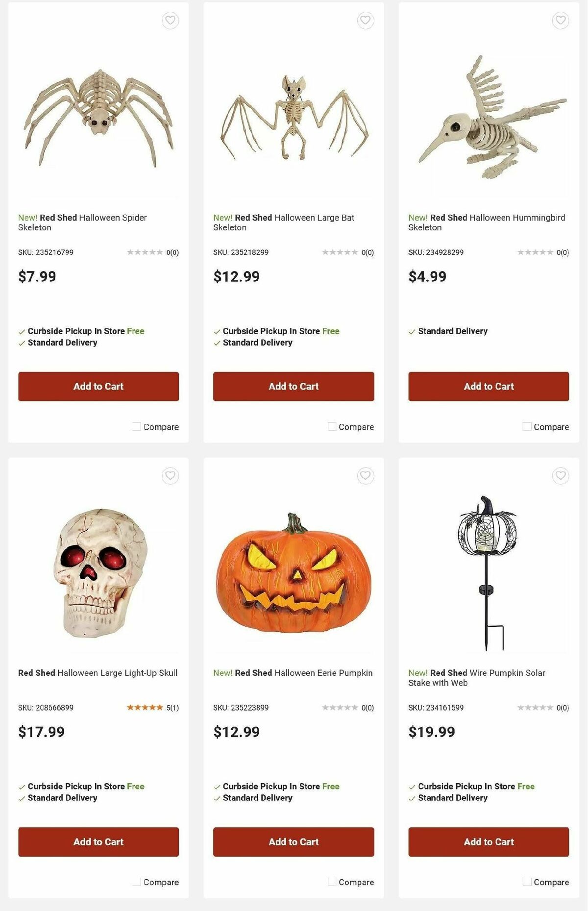Add the Large Light-Up Skull to cart
The image size is (588, 911).
[x=98, y=842]
